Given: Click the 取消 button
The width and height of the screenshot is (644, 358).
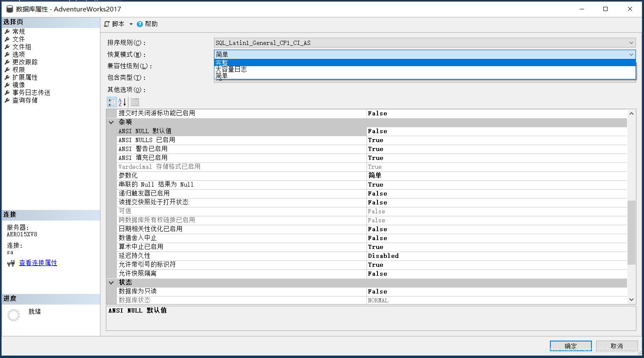Looking at the screenshot, I should click(617, 346).
